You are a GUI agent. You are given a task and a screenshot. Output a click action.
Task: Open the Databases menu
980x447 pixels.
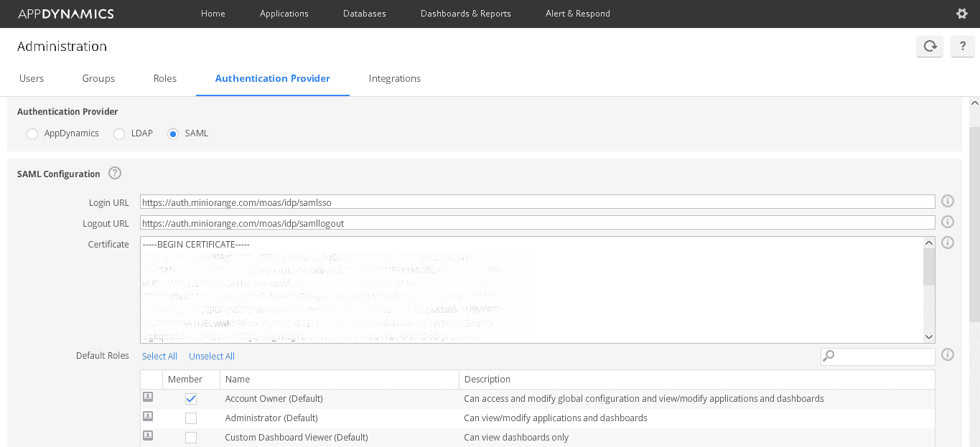365,14
